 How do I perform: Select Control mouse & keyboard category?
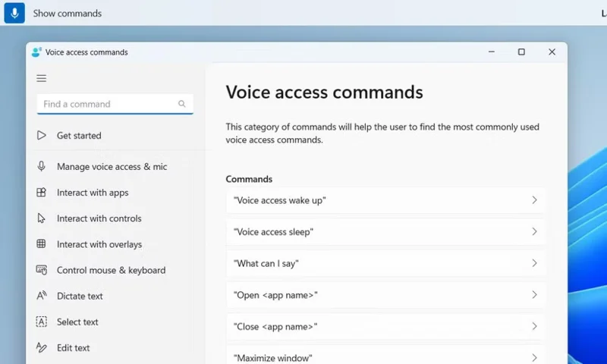111,270
